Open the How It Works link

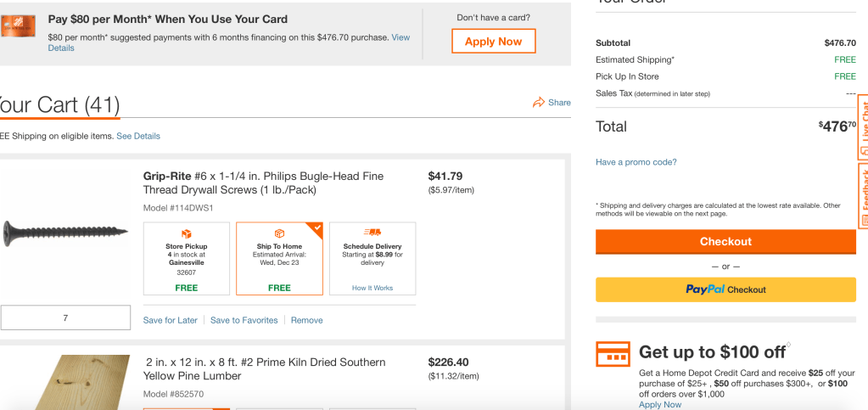[372, 288]
